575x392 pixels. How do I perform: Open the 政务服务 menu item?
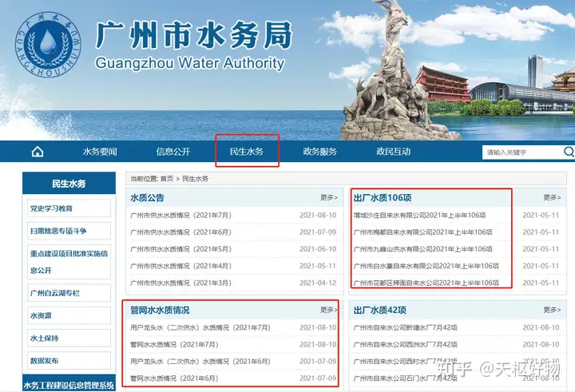319,152
